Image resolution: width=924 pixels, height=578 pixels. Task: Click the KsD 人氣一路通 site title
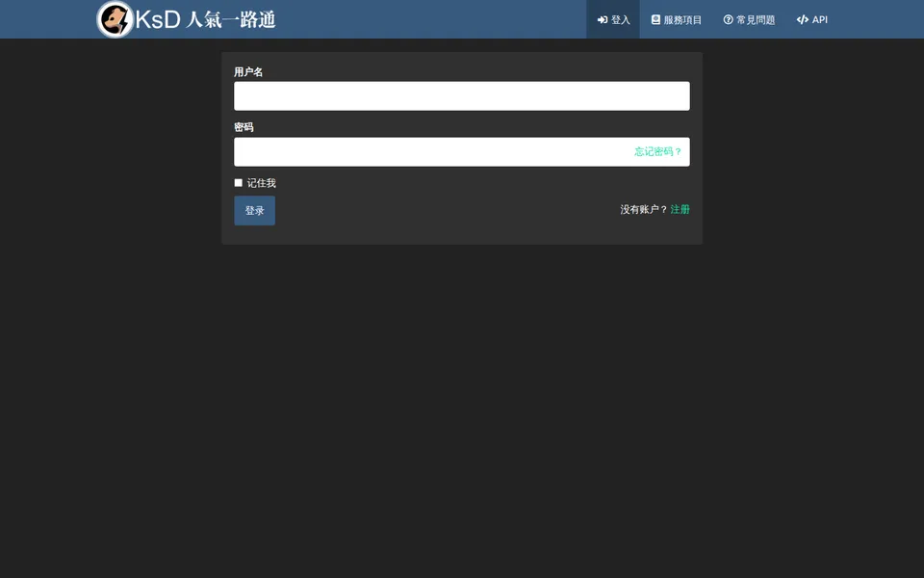coord(205,19)
